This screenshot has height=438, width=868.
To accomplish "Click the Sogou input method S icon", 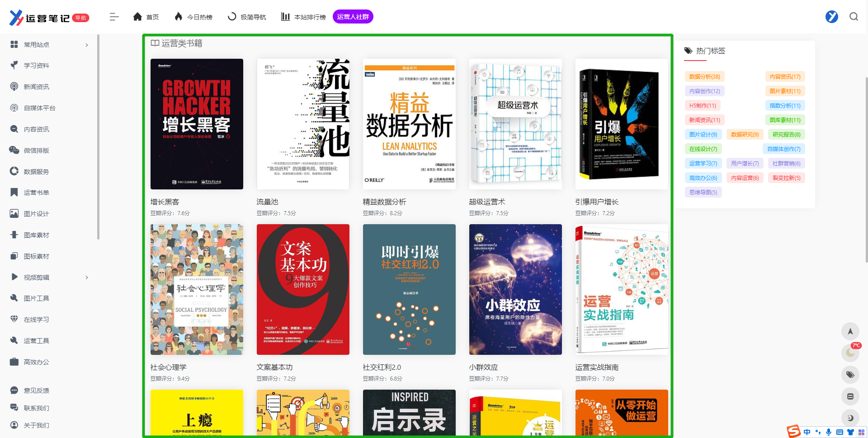I will (x=793, y=432).
